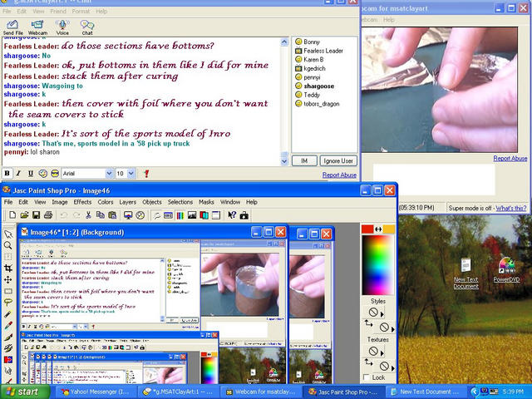Expand the background Textures flyout arrow
532x399 pixels.
tap(393, 367)
